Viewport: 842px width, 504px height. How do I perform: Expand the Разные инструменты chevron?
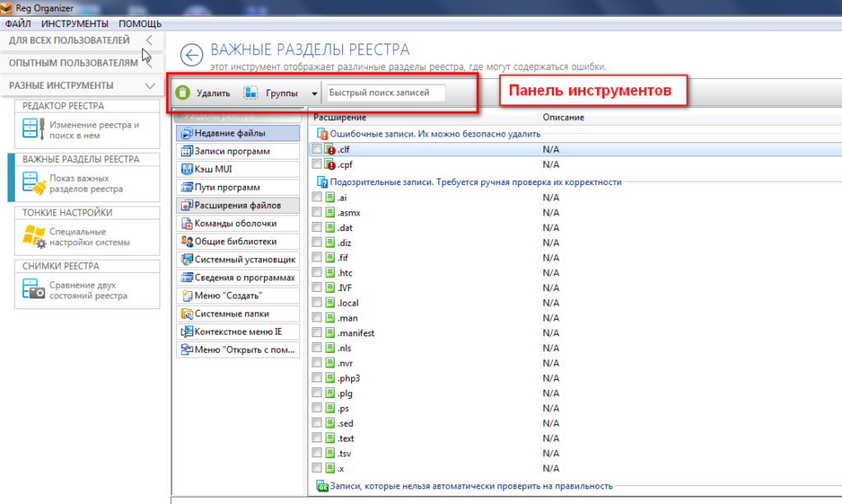(149, 86)
